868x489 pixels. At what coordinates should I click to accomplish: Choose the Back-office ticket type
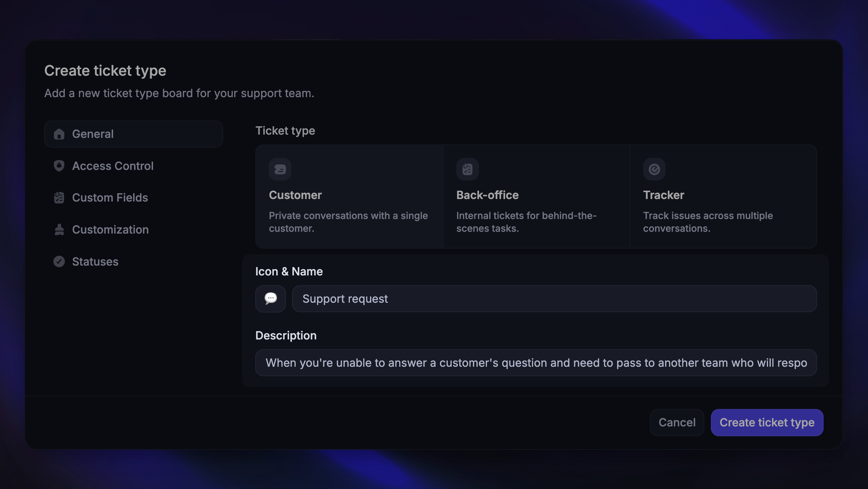coord(536,196)
